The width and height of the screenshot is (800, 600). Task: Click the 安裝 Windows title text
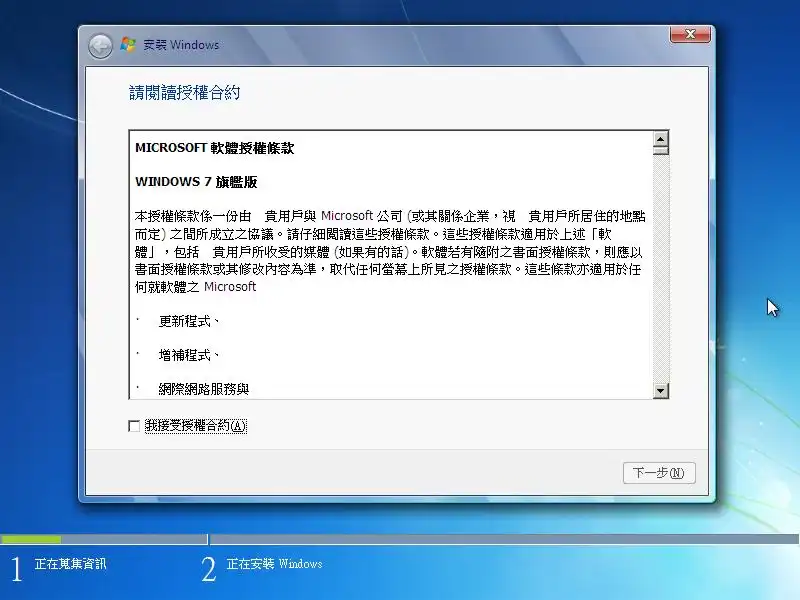pyautogui.click(x=181, y=45)
